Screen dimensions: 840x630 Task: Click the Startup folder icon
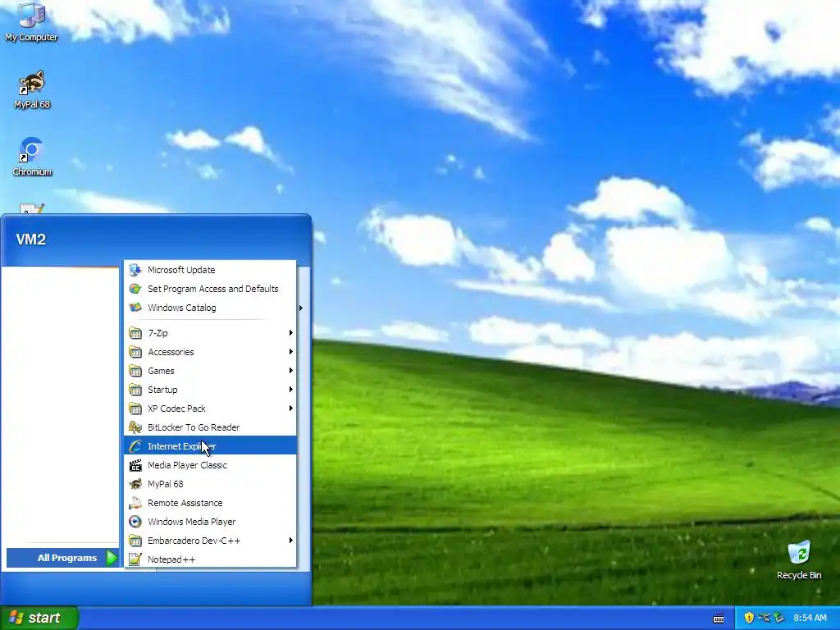point(135,390)
